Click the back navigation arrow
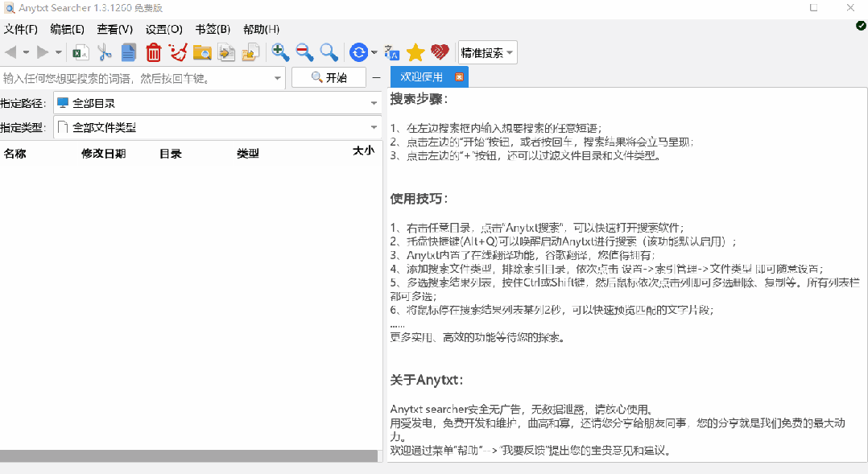Viewport: 868px width, 474px height. (x=10, y=52)
